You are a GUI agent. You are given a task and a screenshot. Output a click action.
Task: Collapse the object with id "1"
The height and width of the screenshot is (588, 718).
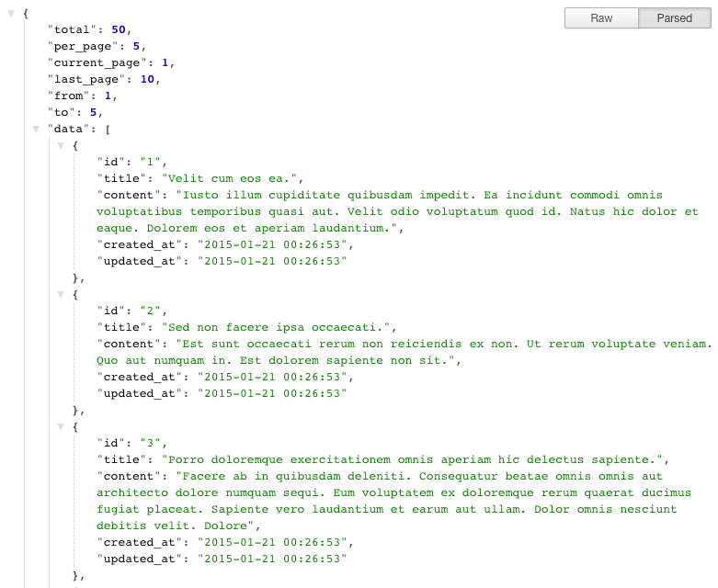point(61,146)
